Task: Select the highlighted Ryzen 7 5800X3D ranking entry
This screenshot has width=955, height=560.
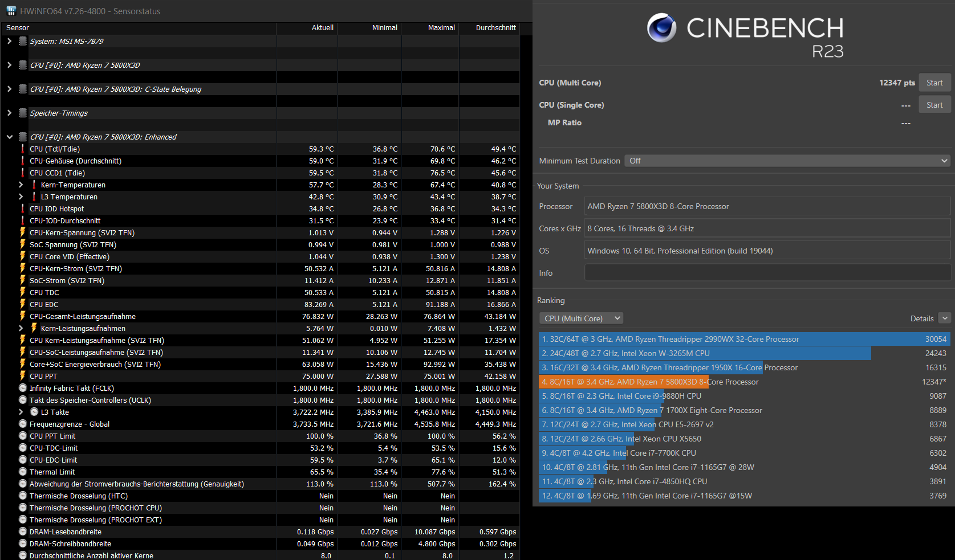Action: tap(745, 382)
